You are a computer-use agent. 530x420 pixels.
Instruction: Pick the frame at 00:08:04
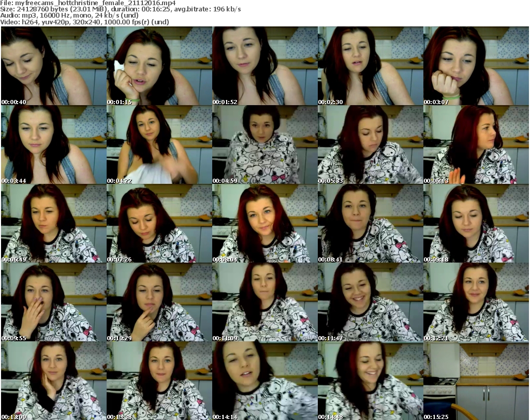(x=264, y=224)
